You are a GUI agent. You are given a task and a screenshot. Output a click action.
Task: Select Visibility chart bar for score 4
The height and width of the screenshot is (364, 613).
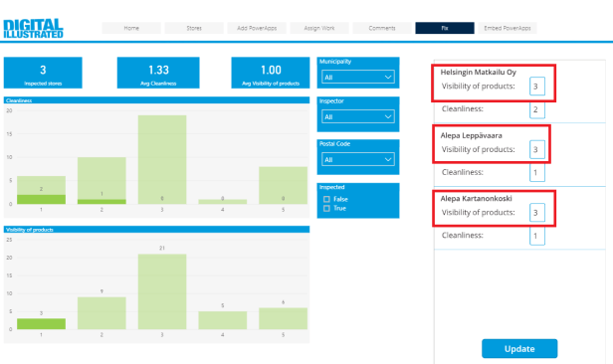coord(223,320)
